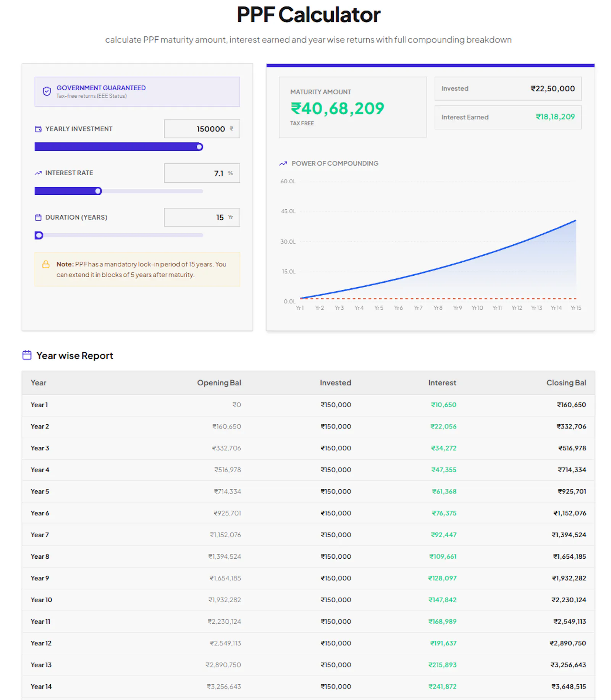The height and width of the screenshot is (700, 611).
Task: Click the Duration input showing 15
Action: (x=202, y=217)
